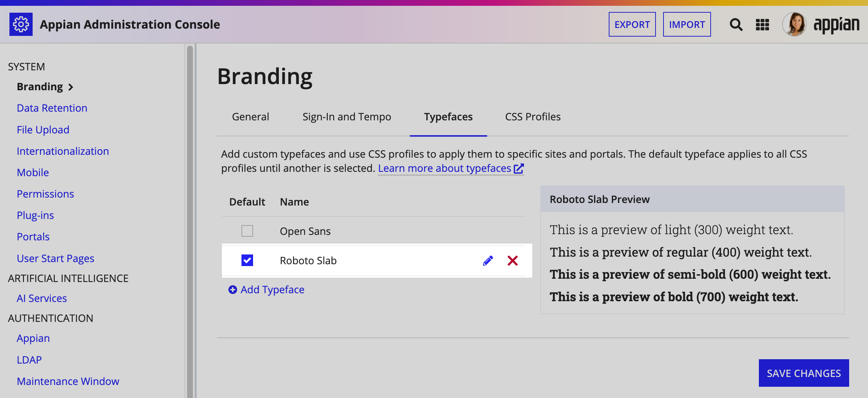
Task: Open LDAP authentication settings
Action: 29,360
